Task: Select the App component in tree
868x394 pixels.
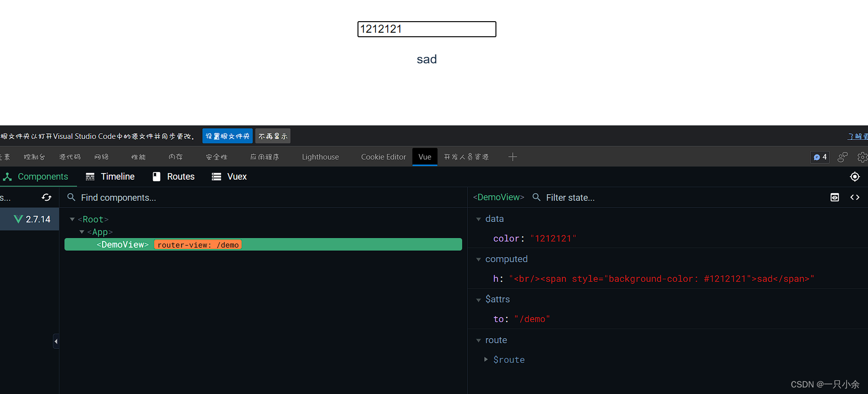Action: pyautogui.click(x=100, y=232)
